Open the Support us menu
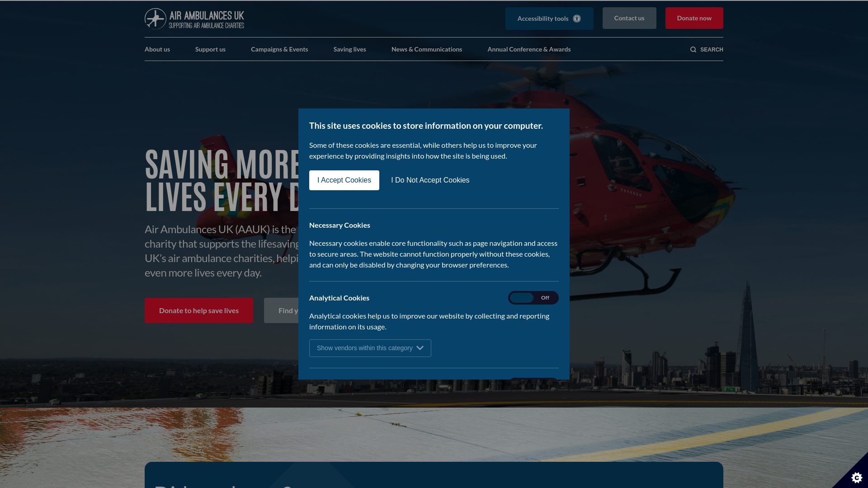868x488 pixels. 210,49
